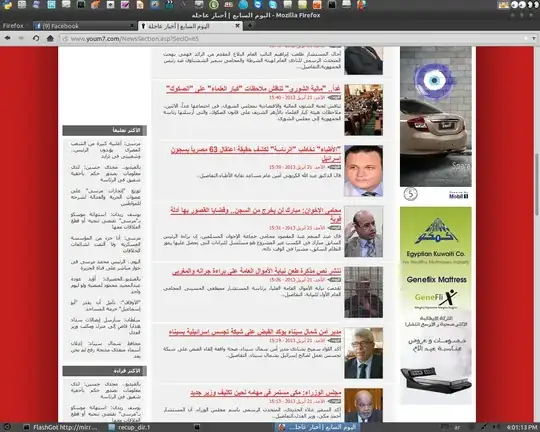Switch to FlashGot window in taskbar
The height and width of the screenshot is (432, 540).
61,428
